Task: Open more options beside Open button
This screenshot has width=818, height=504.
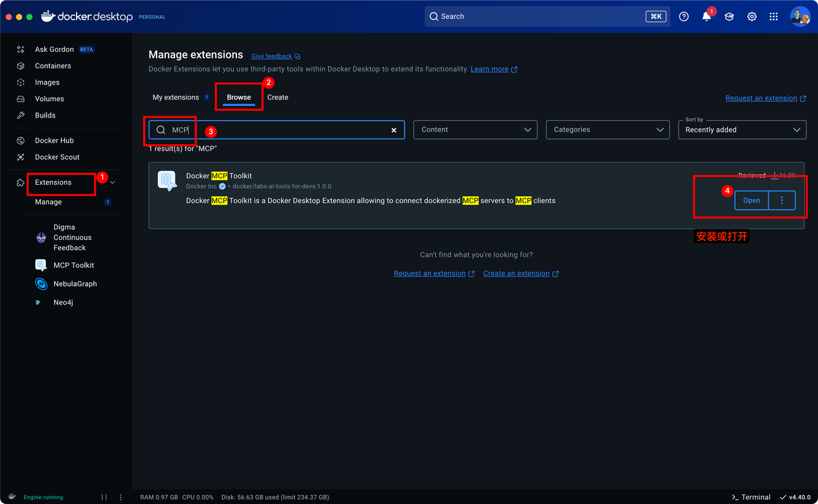Action: [x=782, y=201]
